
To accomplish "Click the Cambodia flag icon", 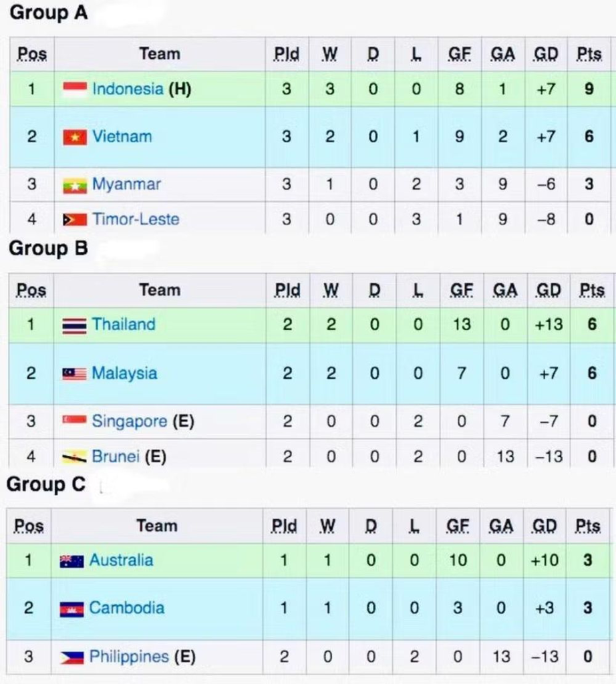I will click(x=72, y=609).
